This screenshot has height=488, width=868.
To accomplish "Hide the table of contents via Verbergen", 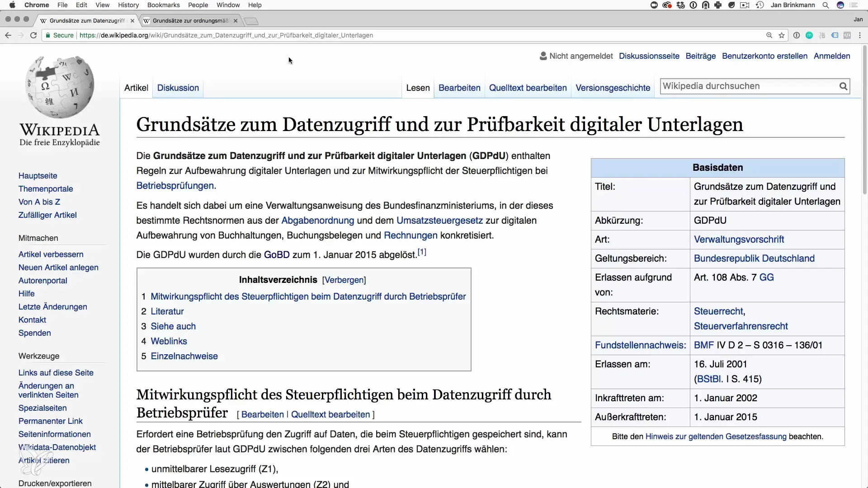I will [344, 280].
